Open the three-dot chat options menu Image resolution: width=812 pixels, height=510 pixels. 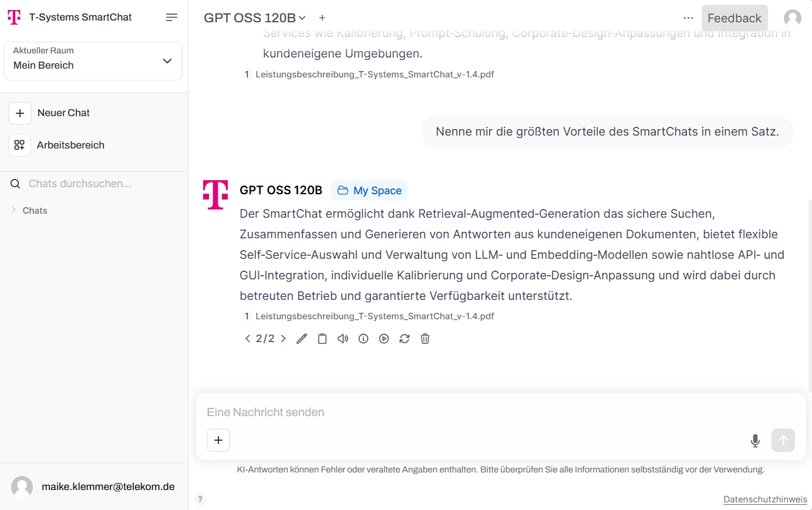[x=688, y=18]
